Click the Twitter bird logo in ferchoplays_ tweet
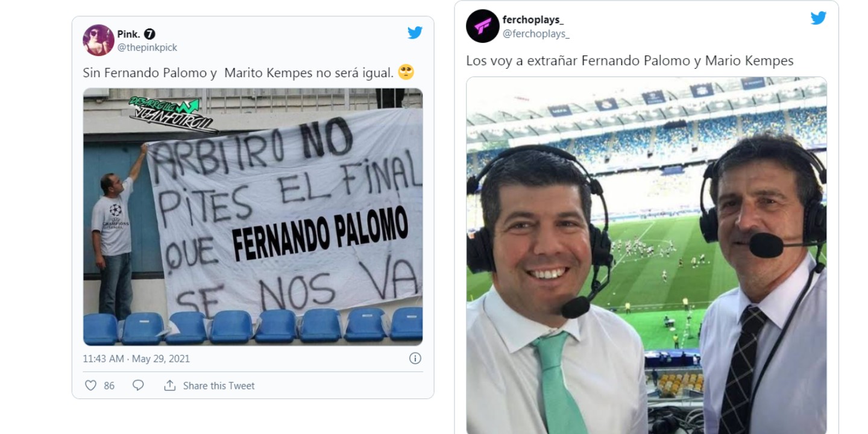 click(x=818, y=18)
